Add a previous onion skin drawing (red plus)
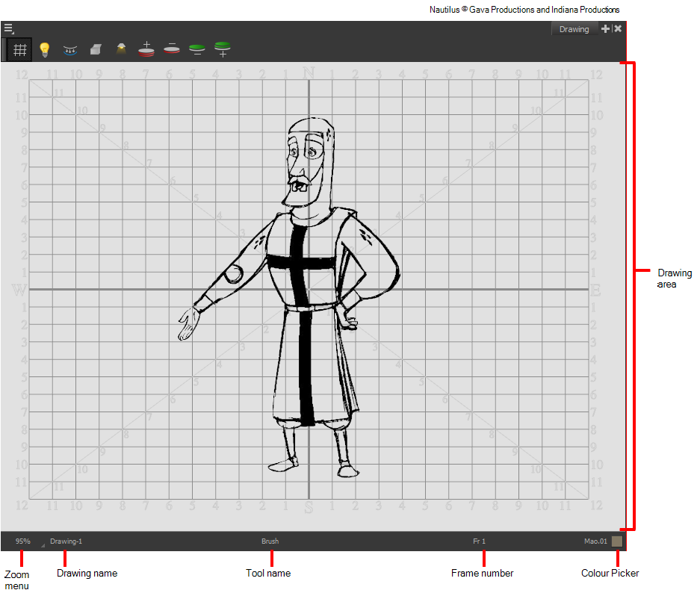The image size is (700, 593). 146,49
